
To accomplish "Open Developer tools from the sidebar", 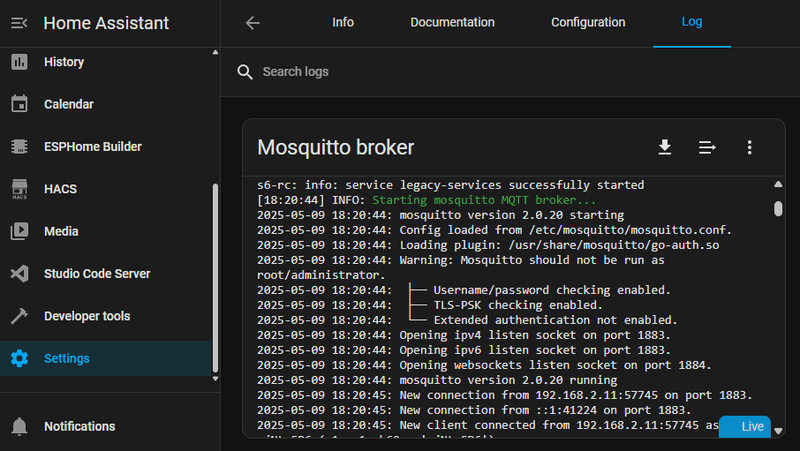I will point(106,316).
